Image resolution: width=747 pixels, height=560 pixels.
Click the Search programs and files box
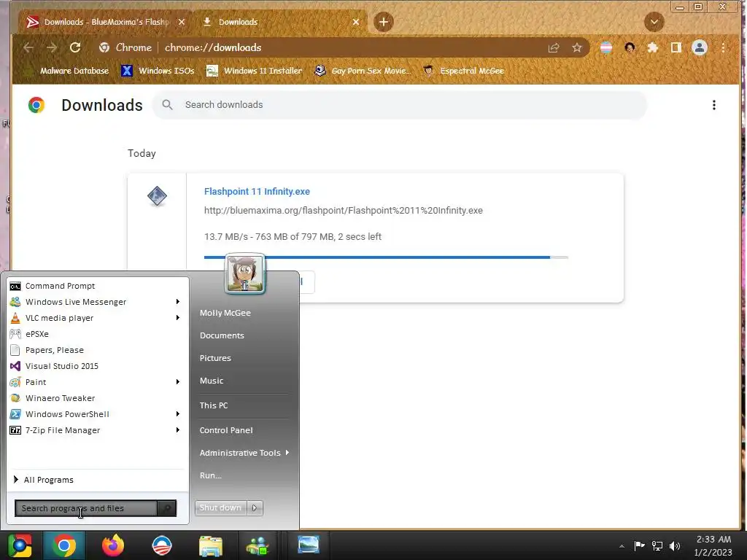tap(86, 508)
